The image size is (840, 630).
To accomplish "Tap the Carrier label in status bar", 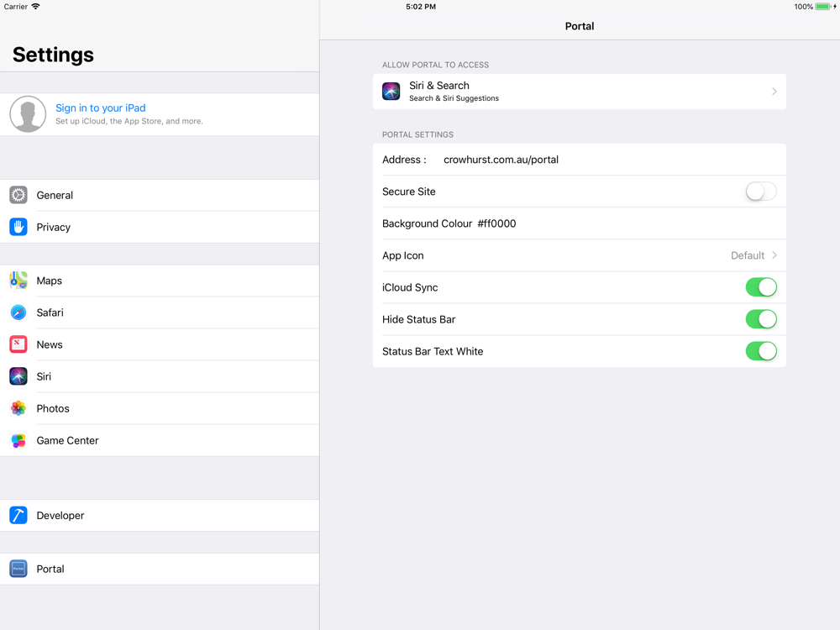I will [15, 7].
